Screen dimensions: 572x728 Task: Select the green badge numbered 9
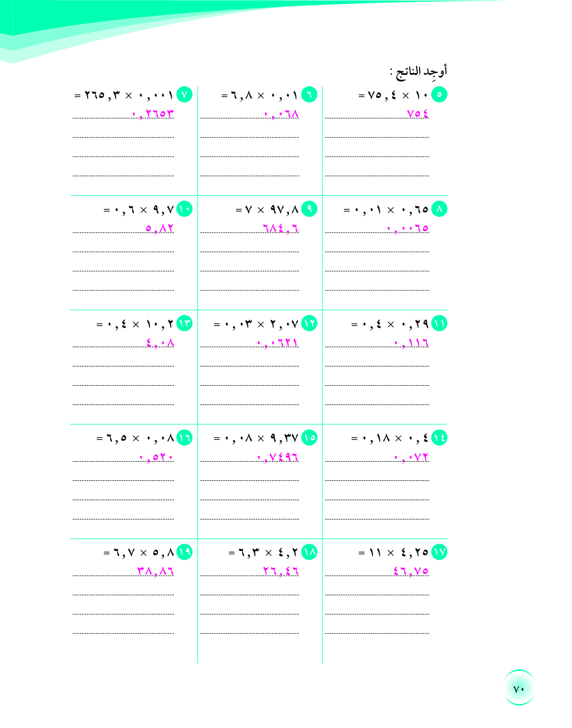[309, 209]
